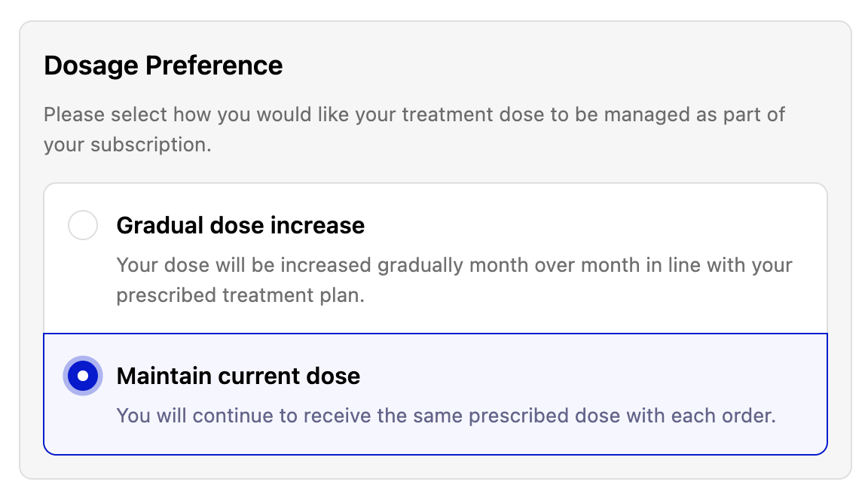Click the white dot inside selected radio

(x=83, y=376)
